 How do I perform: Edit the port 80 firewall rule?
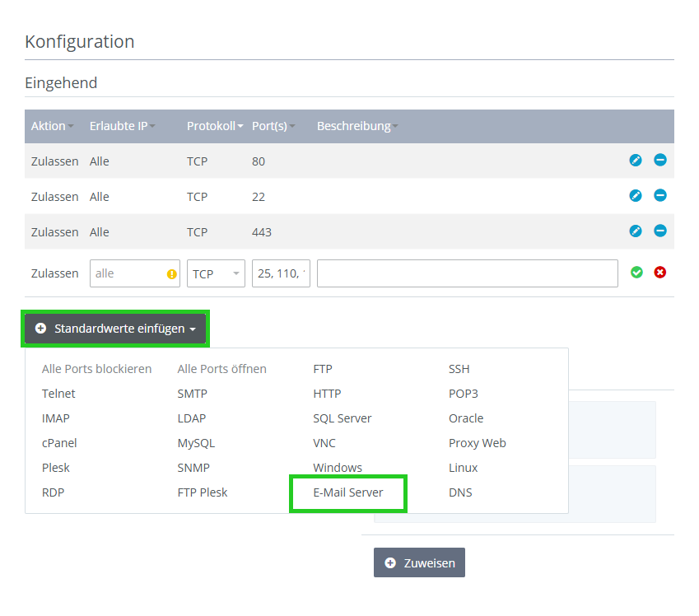[636, 160]
